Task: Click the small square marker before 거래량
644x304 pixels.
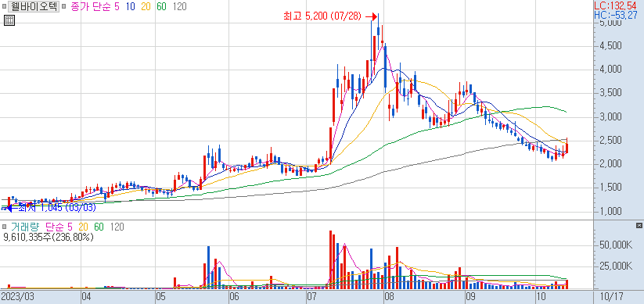Action: (5, 227)
